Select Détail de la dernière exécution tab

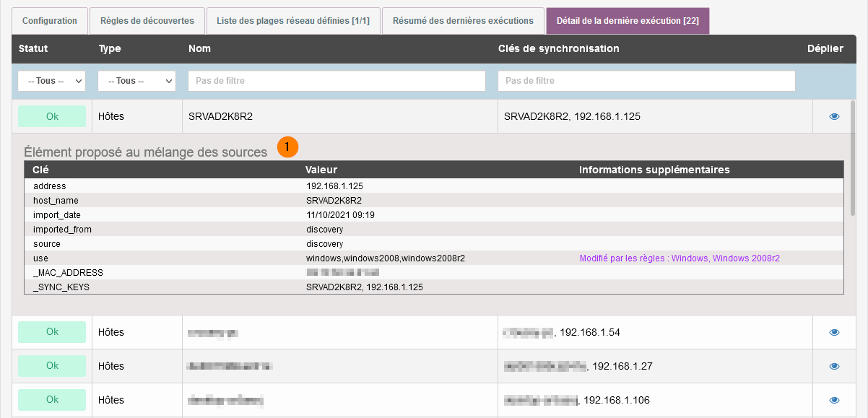pyautogui.click(x=627, y=21)
